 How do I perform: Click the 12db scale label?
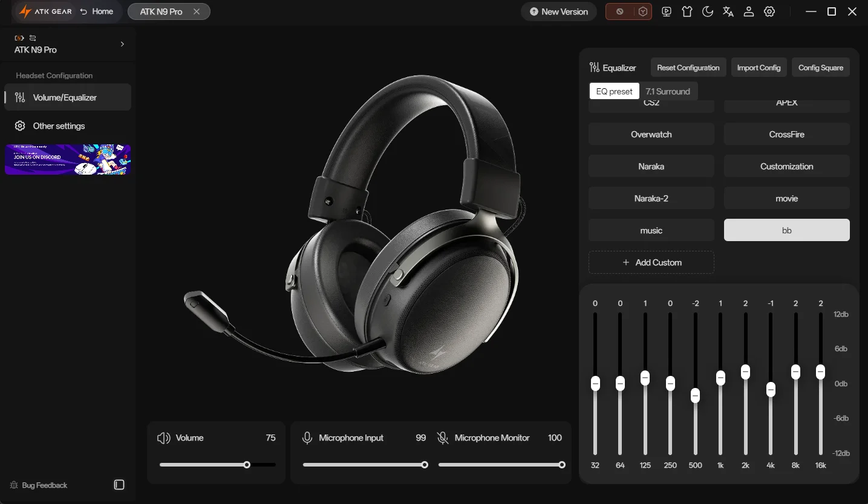tap(841, 314)
